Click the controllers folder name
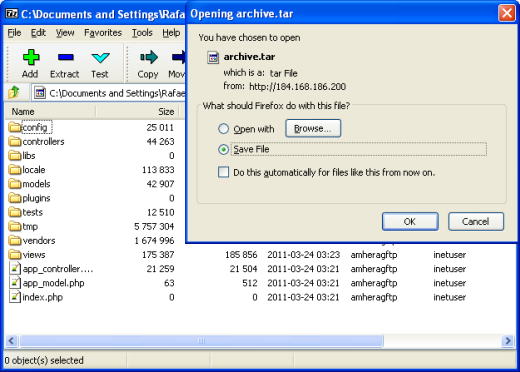The image size is (520, 372). click(43, 142)
